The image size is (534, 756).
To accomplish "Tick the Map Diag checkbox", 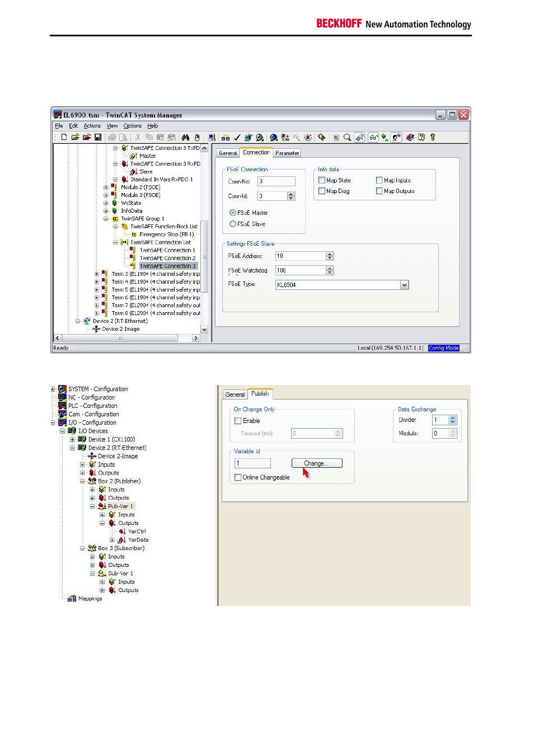I will click(x=322, y=191).
